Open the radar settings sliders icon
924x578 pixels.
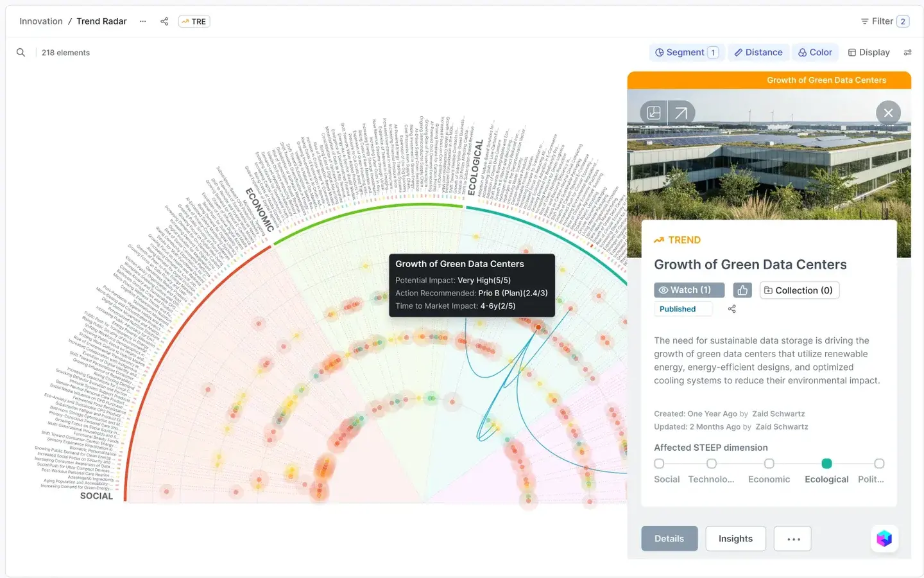[907, 53]
